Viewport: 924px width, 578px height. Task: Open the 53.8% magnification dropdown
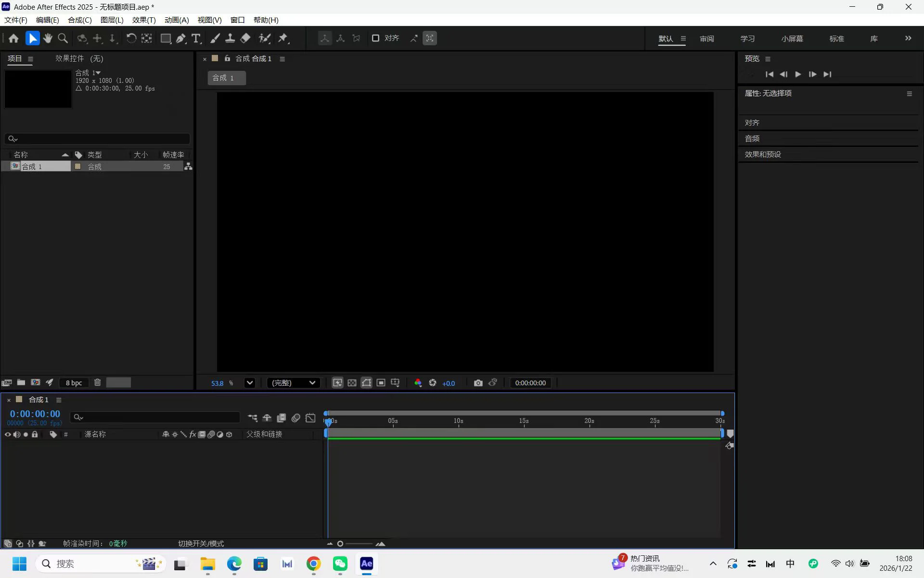[x=249, y=383]
